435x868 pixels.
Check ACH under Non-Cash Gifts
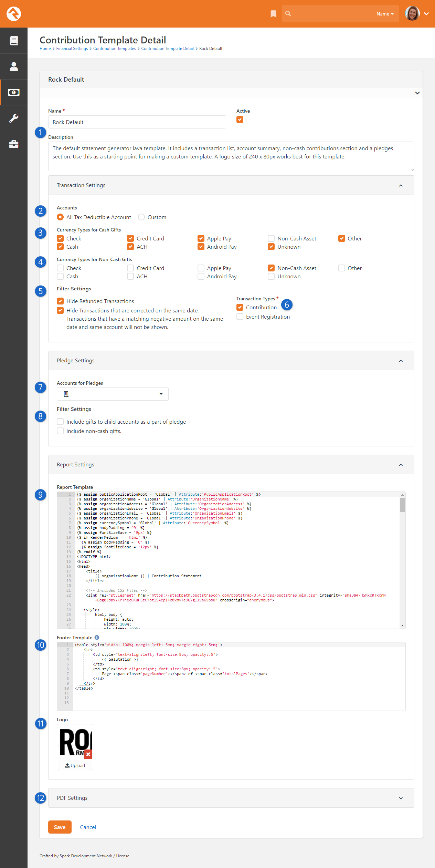click(x=130, y=276)
